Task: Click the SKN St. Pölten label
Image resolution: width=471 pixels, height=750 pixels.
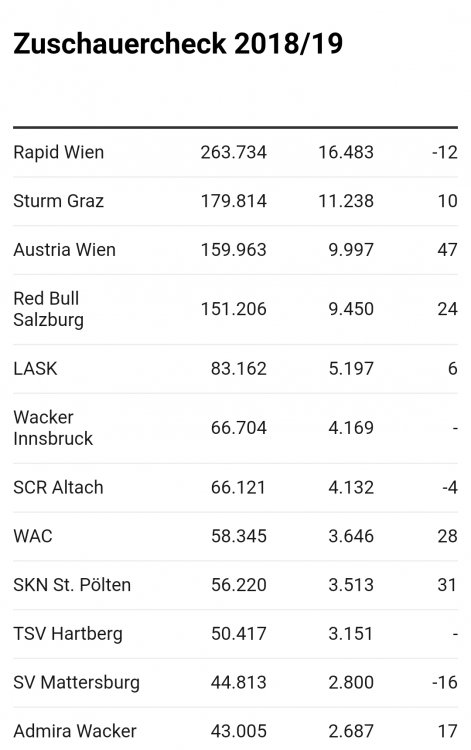Action: pos(72,585)
